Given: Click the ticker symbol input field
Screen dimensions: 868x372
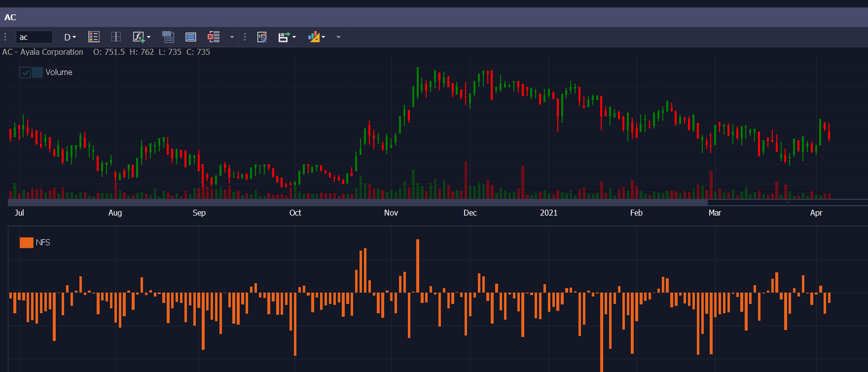Looking at the screenshot, I should click(34, 37).
